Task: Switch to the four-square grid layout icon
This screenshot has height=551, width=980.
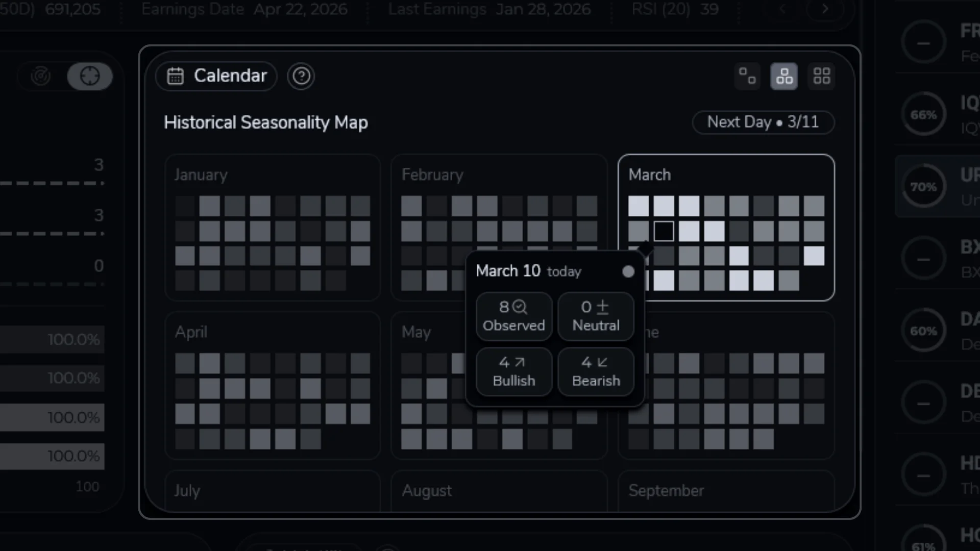Action: coord(822,76)
